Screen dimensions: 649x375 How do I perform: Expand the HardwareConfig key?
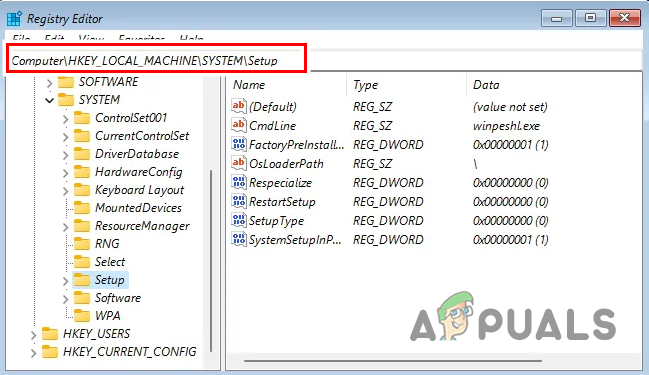tap(65, 173)
